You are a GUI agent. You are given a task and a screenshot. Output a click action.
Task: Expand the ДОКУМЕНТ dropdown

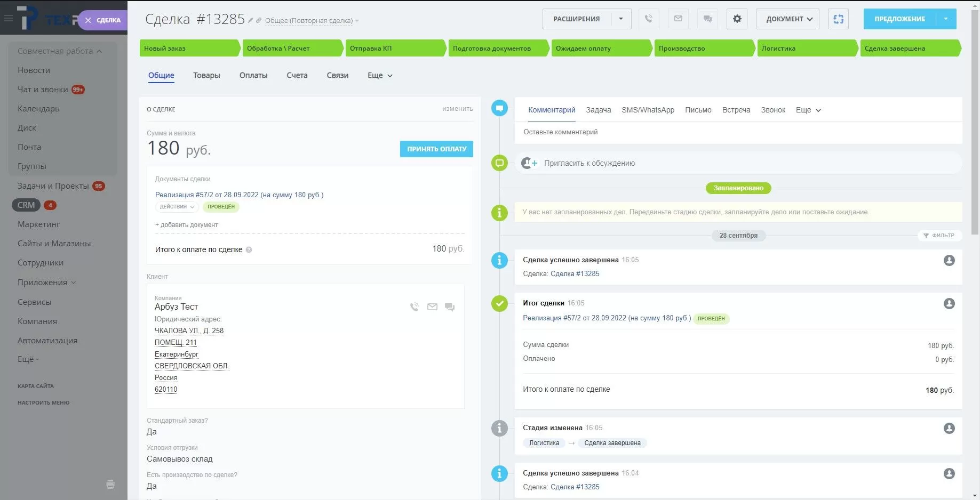click(x=787, y=19)
